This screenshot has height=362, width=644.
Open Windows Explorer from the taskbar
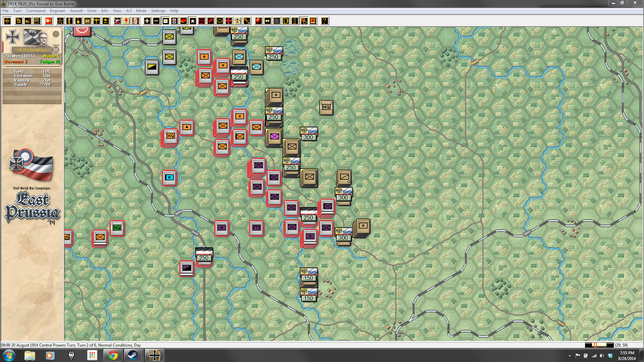30,355
